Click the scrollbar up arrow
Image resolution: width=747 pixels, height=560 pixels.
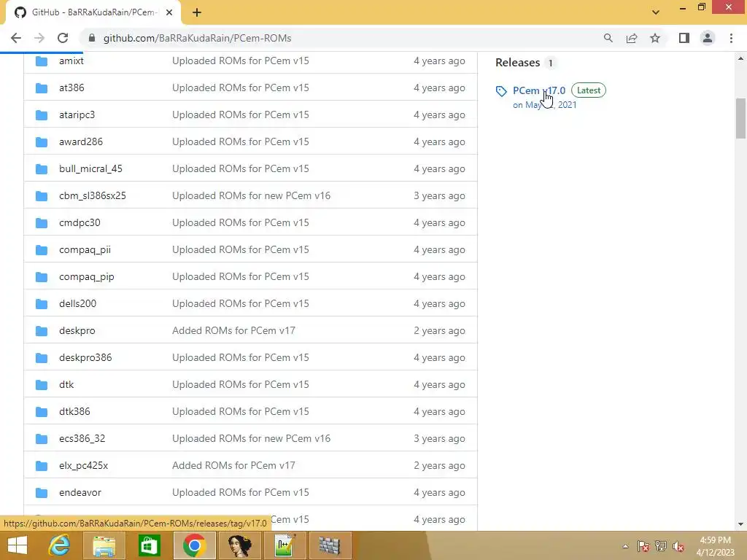pos(740,58)
